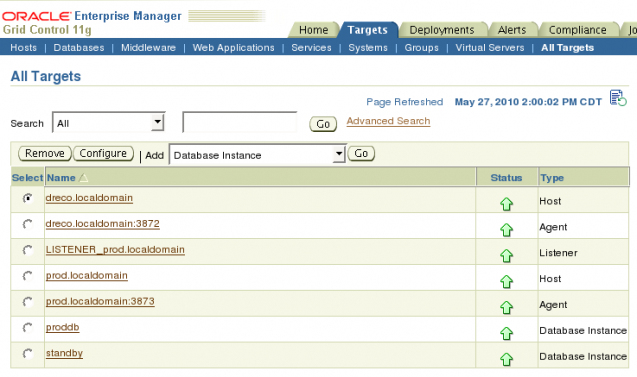This screenshot has width=637, height=377.
Task: Open the prod.localdomain:3873 agent link
Action: (100, 301)
